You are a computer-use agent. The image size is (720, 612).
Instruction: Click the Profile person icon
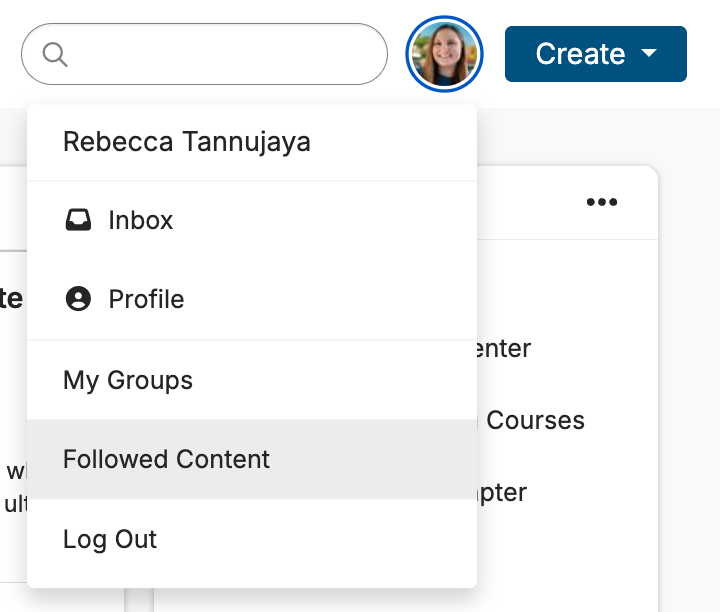[78, 299]
